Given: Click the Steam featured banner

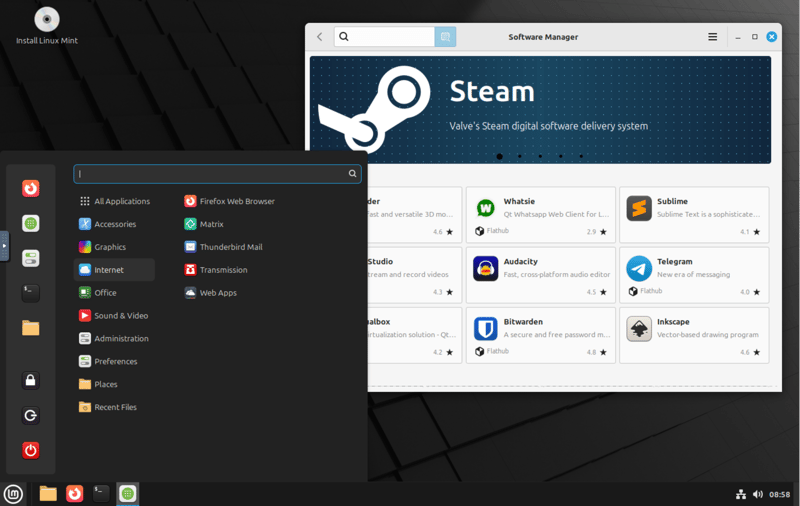Looking at the screenshot, I should (x=540, y=109).
